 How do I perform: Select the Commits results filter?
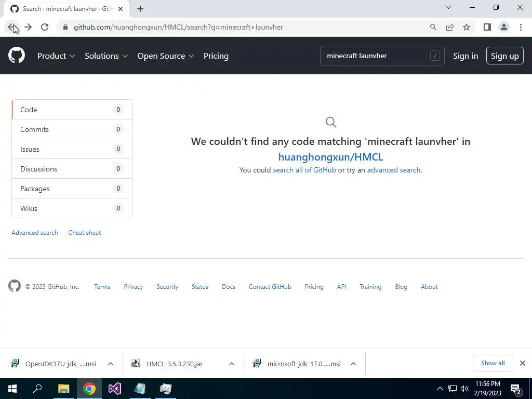click(x=72, y=129)
